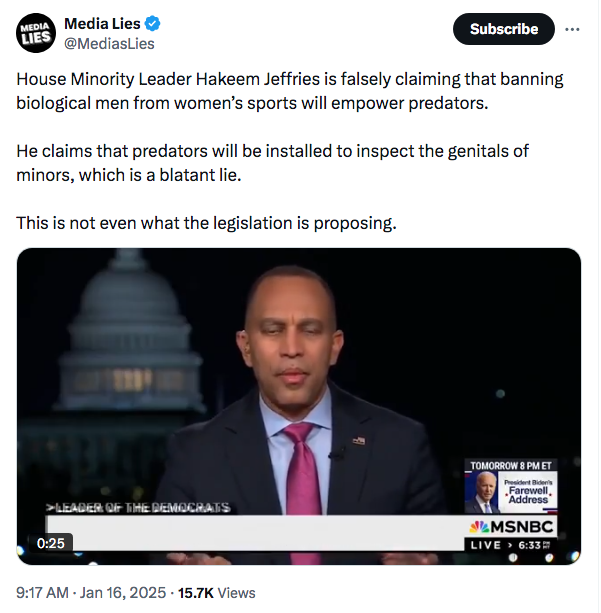Click the Jan 16, 2025 date text
Viewport: 601px width, 613px height.
point(123,593)
